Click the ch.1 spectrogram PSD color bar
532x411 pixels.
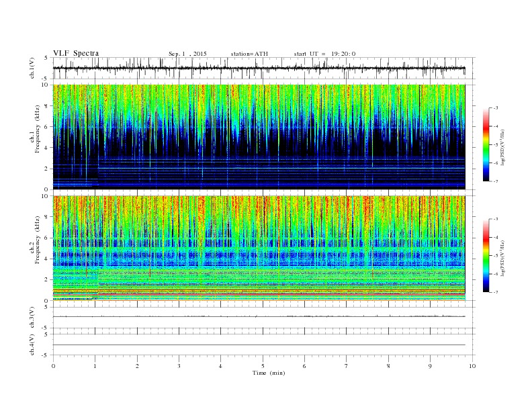(x=486, y=144)
